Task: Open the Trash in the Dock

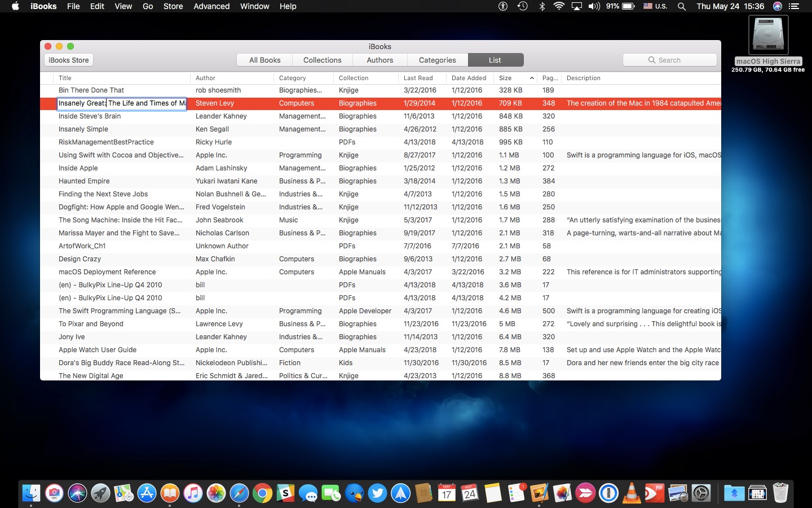Action: pos(780,493)
